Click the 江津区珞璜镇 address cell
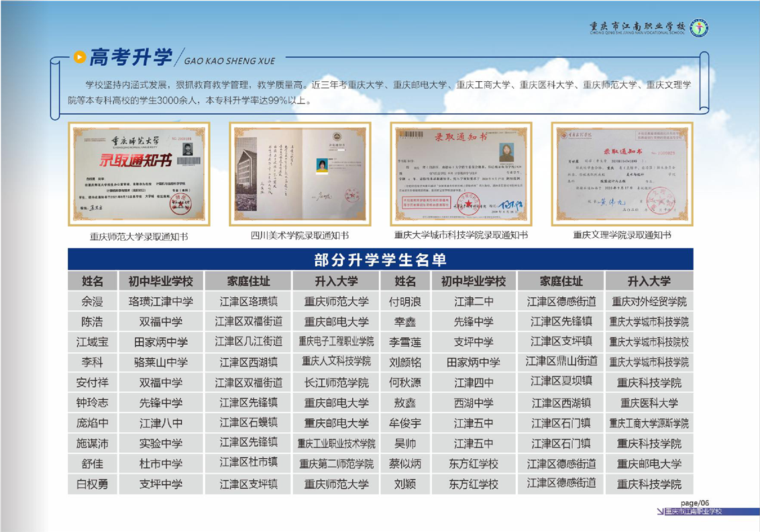 [x=249, y=302]
